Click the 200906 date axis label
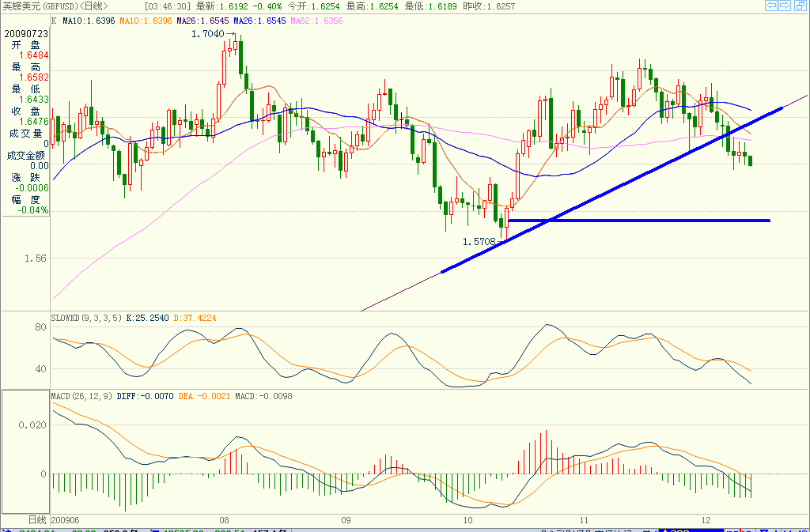This screenshot has width=810, height=532. point(65,520)
